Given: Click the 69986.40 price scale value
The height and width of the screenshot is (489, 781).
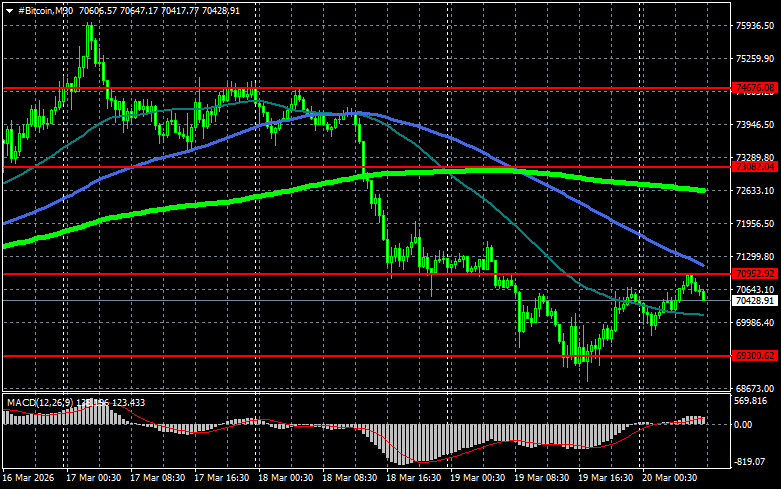Looking at the screenshot, I should click(755, 323).
